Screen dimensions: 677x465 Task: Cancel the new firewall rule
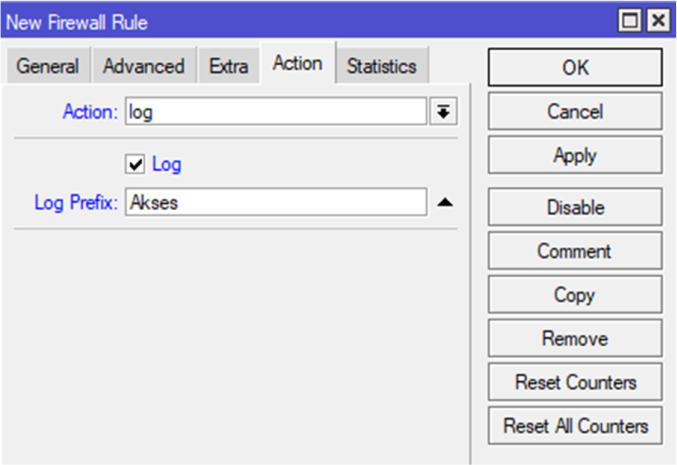coord(575,111)
